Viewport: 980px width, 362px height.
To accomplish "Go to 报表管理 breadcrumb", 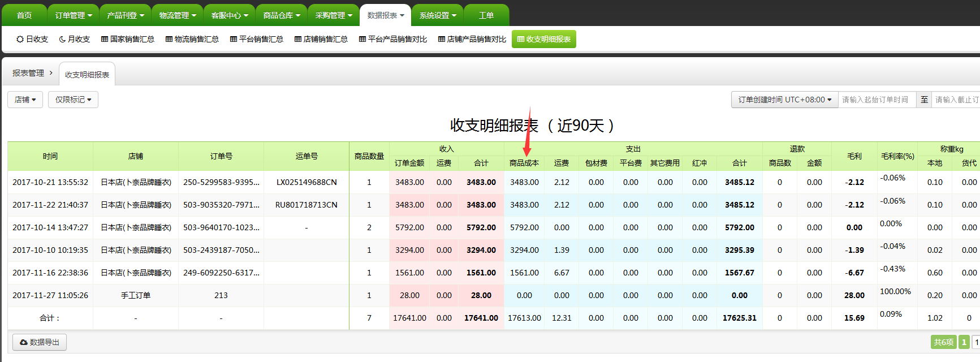I will point(28,73).
